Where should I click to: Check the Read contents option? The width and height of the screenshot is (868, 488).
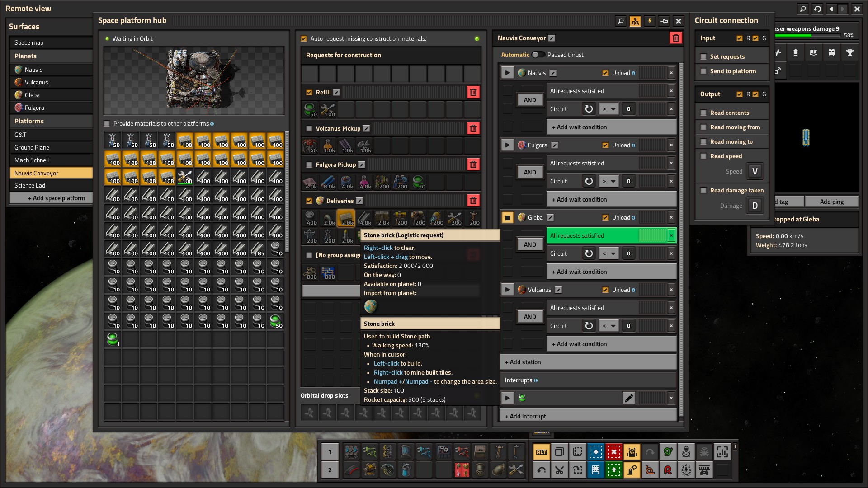click(703, 113)
